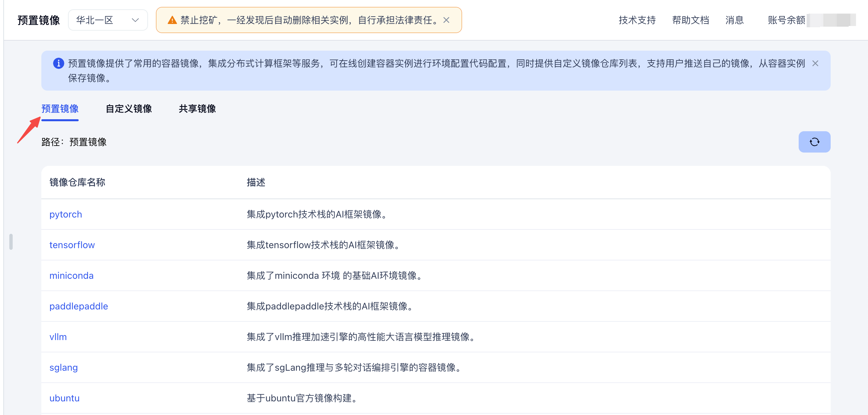Open the tensorflow image repository
This screenshot has width=868, height=415.
72,245
